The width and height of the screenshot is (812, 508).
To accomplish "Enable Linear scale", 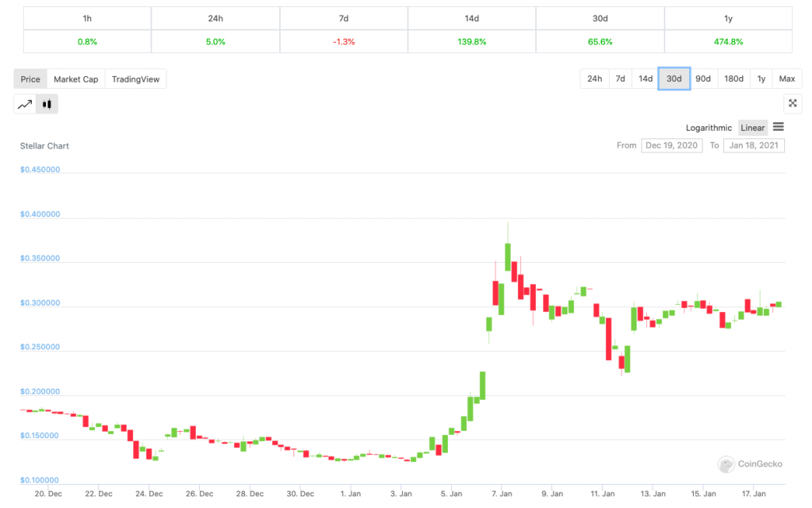I will coord(752,127).
